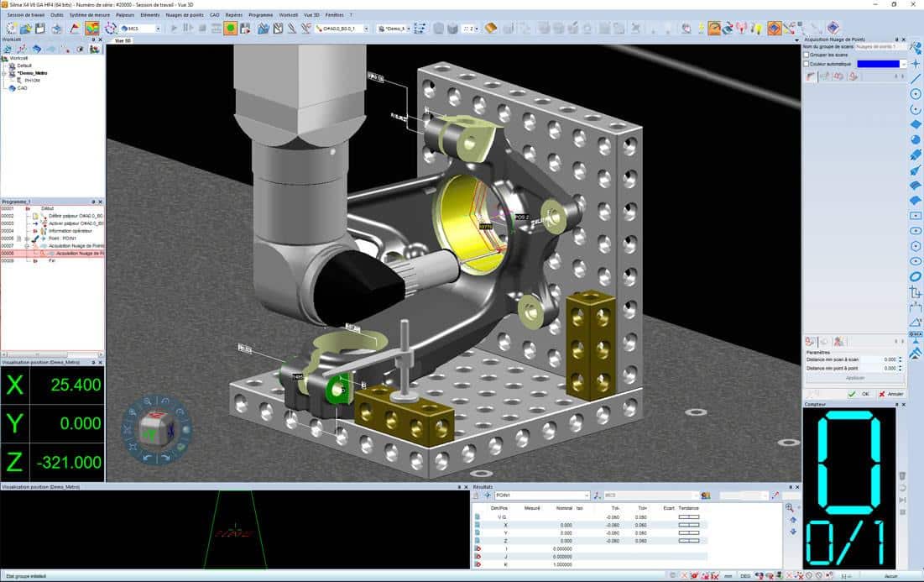Enable the Couleur automatique checkbox

[807, 64]
